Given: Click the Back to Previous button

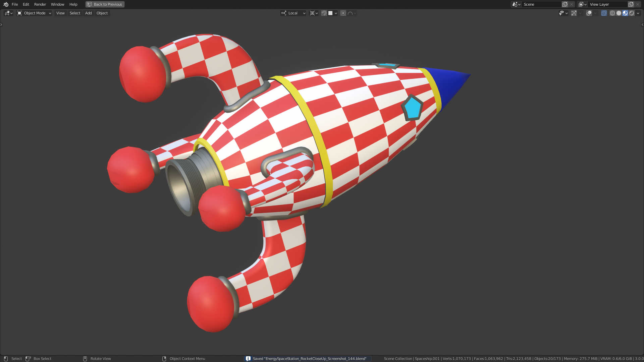Looking at the screenshot, I should tap(105, 4).
